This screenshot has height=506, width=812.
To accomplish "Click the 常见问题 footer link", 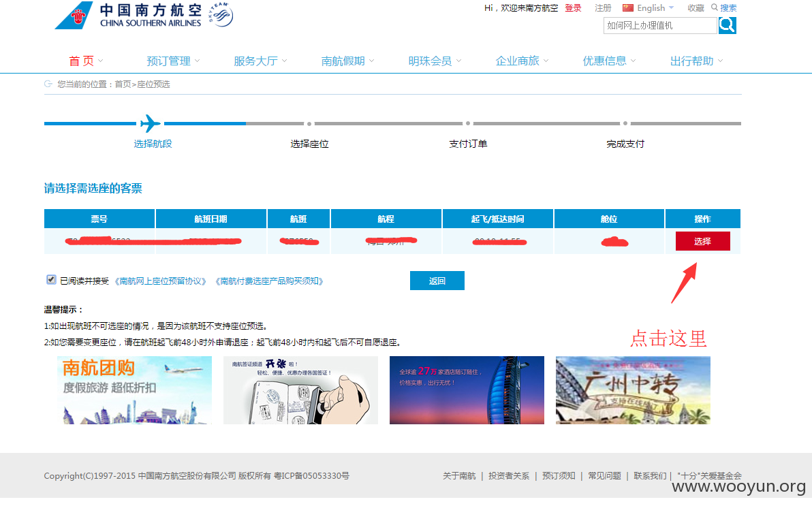I will (604, 475).
